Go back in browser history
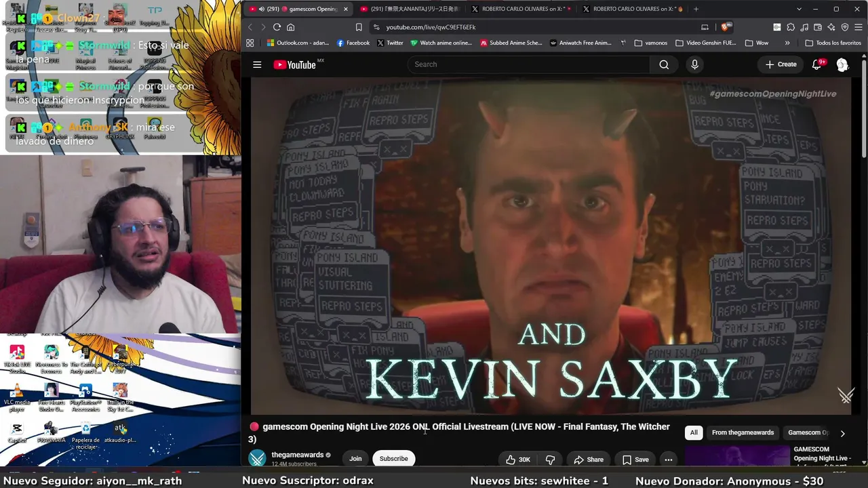This screenshot has width=868, height=488. [x=250, y=27]
